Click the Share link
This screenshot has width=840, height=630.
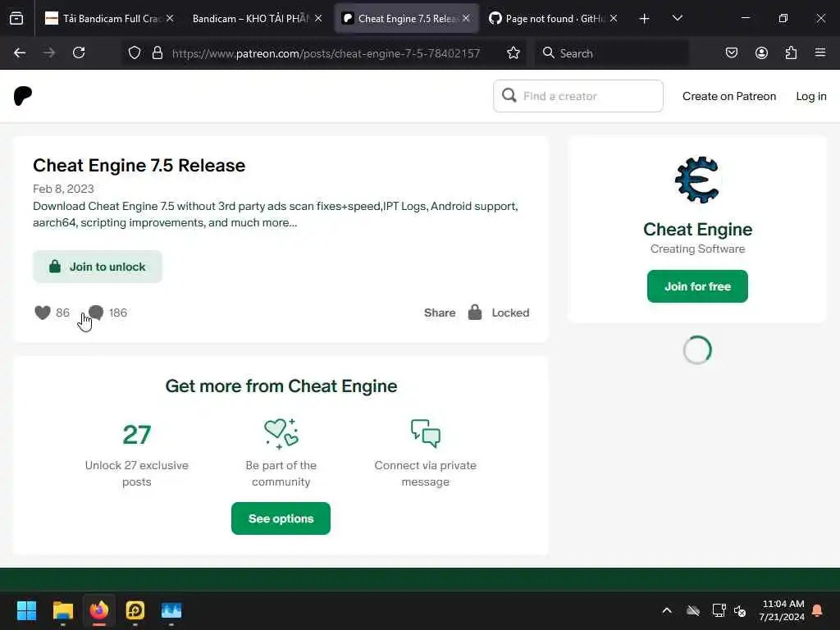click(440, 313)
